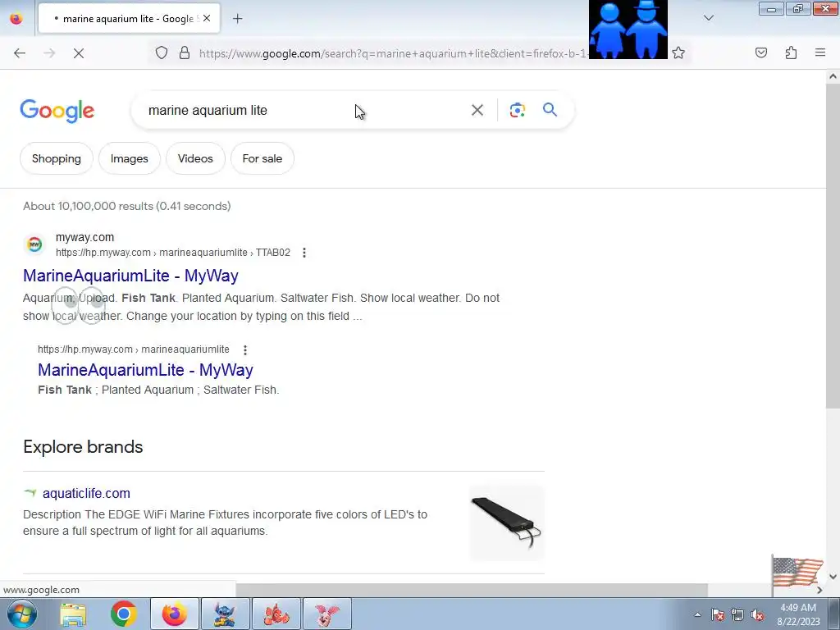Click the network tray icon
This screenshot has height=630, width=840.
point(737,614)
